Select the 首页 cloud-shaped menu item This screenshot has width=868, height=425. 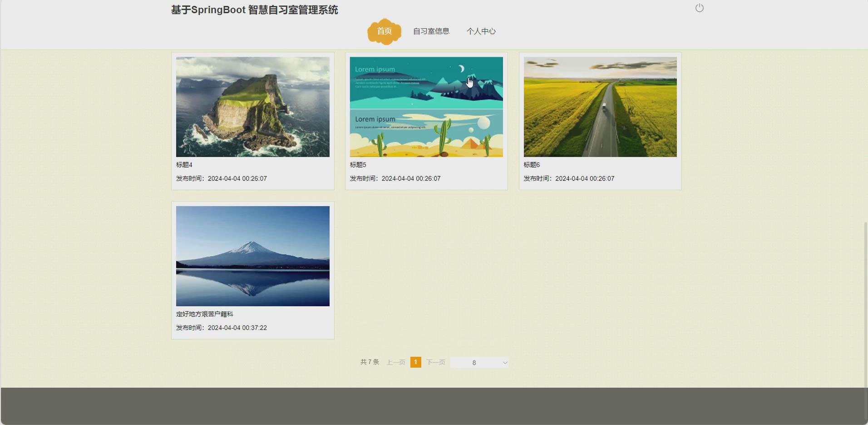[x=384, y=31]
